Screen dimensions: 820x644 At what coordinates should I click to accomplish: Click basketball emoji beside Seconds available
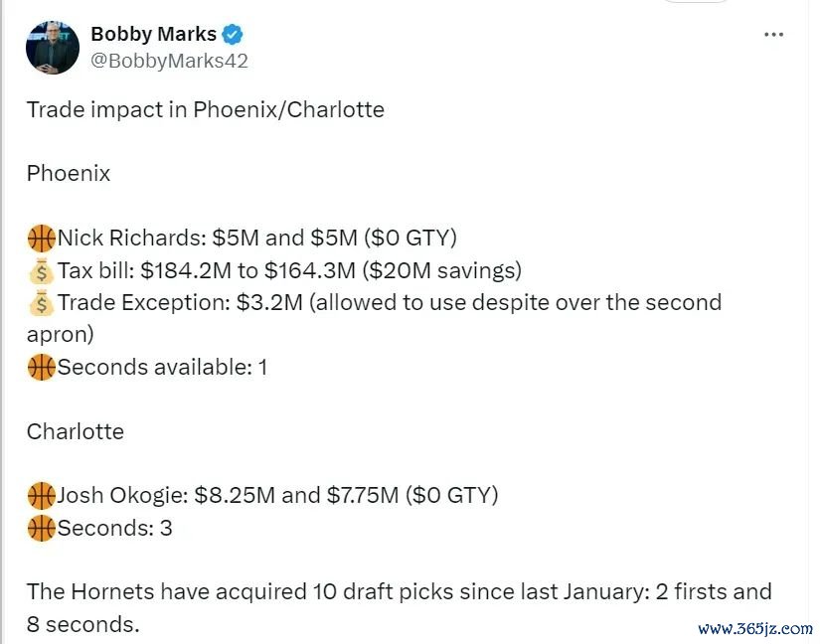pyautogui.click(x=42, y=368)
